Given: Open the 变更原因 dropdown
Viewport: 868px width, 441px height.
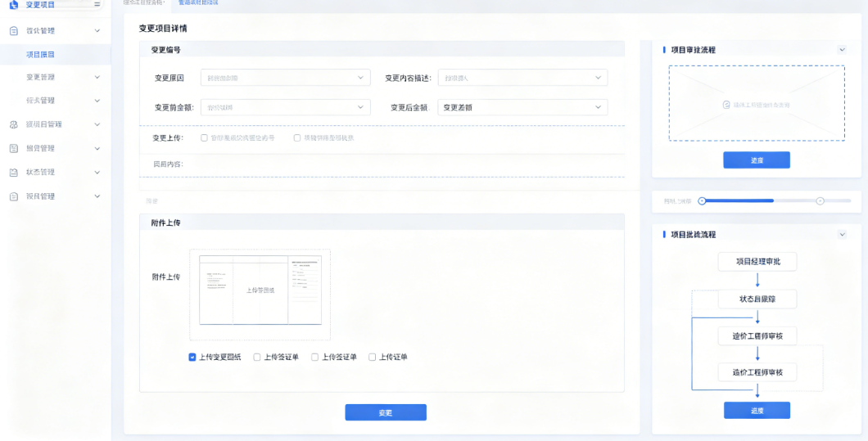Looking at the screenshot, I should tap(286, 78).
